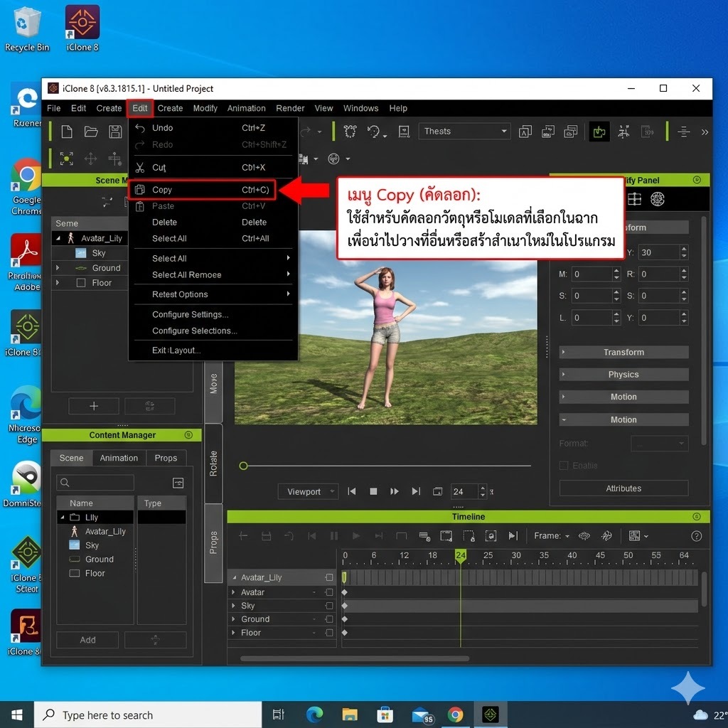The width and height of the screenshot is (728, 728).
Task: Click the Y value field showing 30
Action: [659, 252]
